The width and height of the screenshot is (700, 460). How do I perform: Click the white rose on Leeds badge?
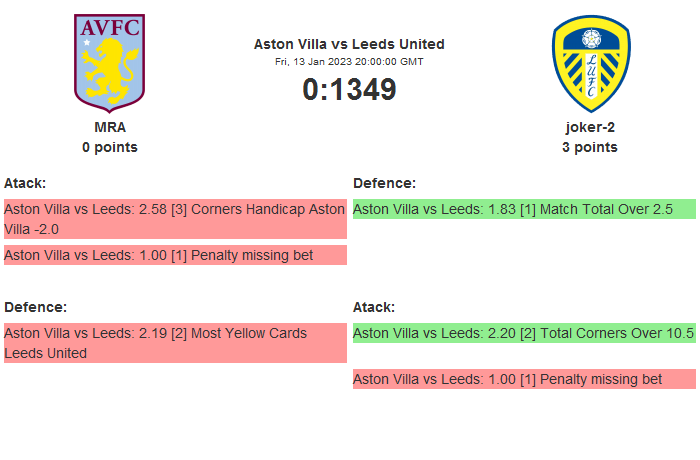(590, 39)
